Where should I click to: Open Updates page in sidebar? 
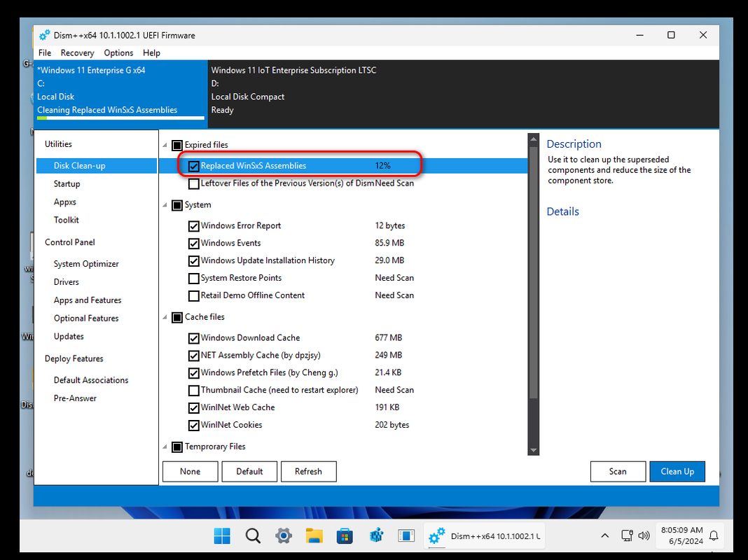click(x=69, y=337)
